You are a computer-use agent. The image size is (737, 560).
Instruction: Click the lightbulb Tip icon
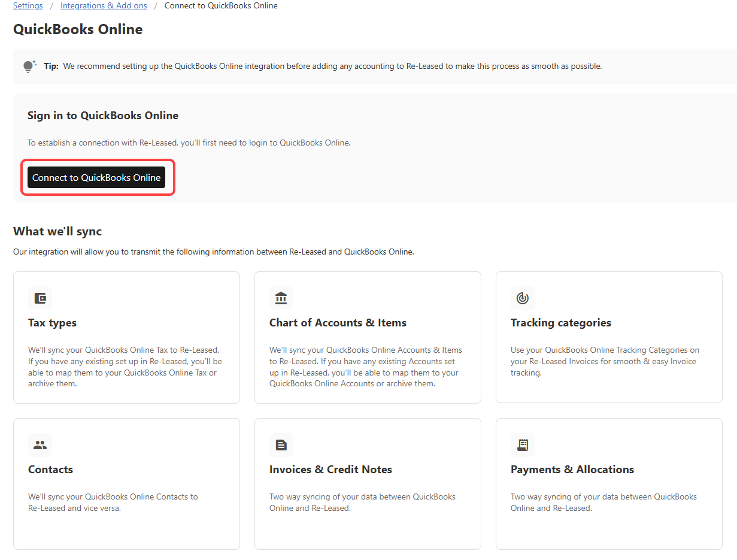click(x=29, y=66)
